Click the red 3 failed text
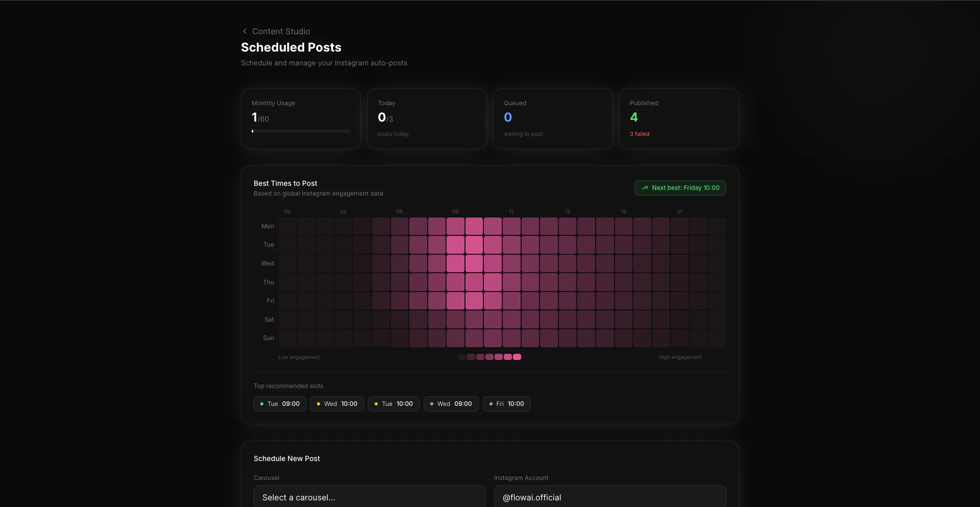This screenshot has width=980, height=507. (x=640, y=134)
